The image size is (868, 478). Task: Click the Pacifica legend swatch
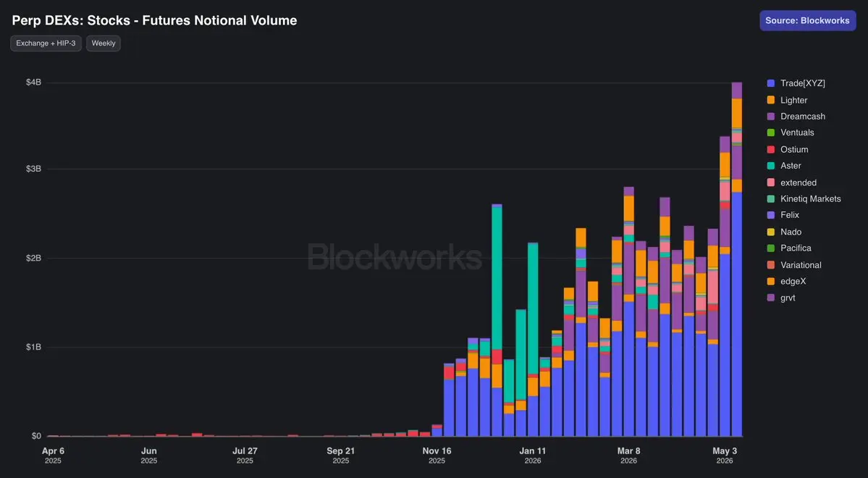click(770, 248)
